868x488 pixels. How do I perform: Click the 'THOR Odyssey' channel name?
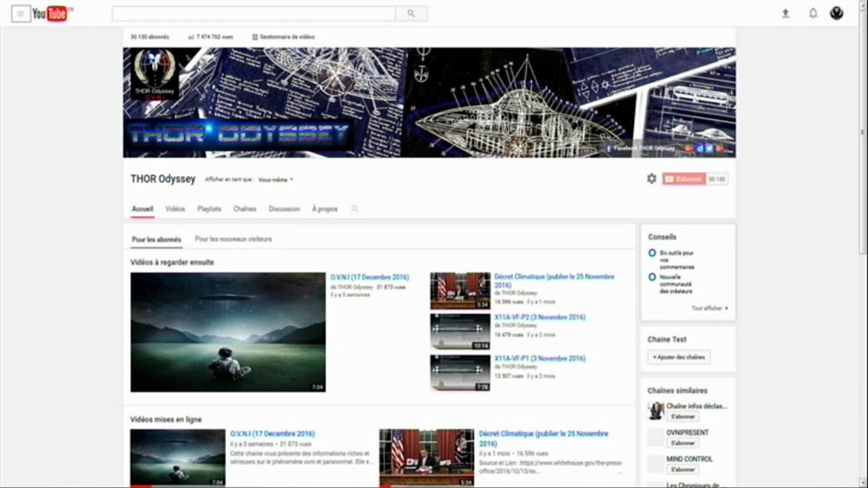pyautogui.click(x=163, y=179)
